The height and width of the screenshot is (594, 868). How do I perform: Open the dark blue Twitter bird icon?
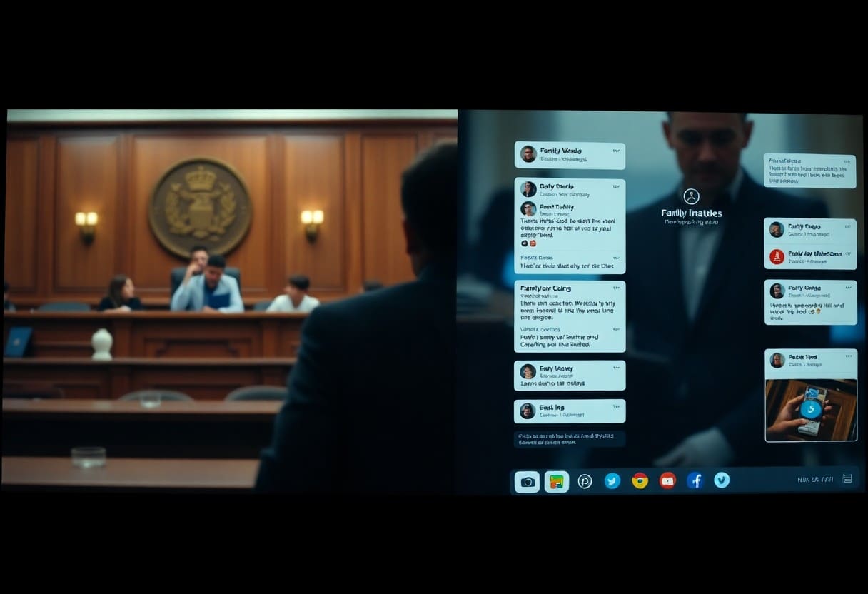coord(612,481)
